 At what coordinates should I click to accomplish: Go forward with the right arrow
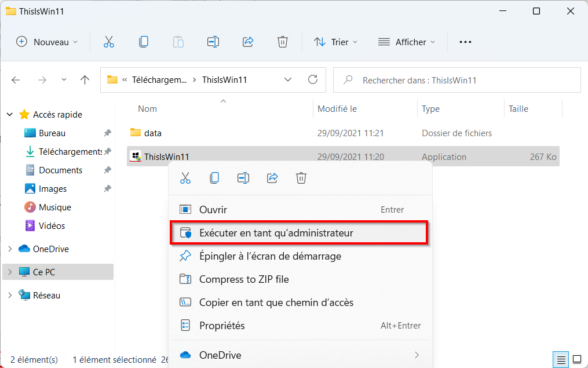(x=42, y=80)
